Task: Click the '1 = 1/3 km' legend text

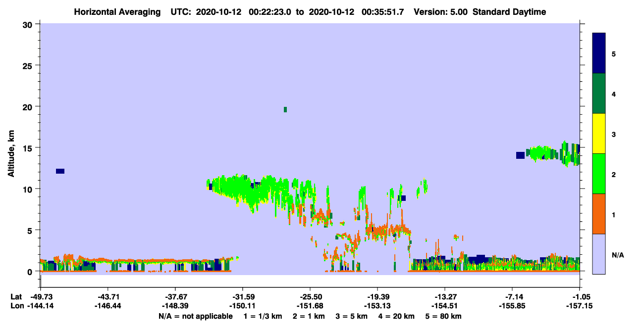Action: tap(264, 316)
